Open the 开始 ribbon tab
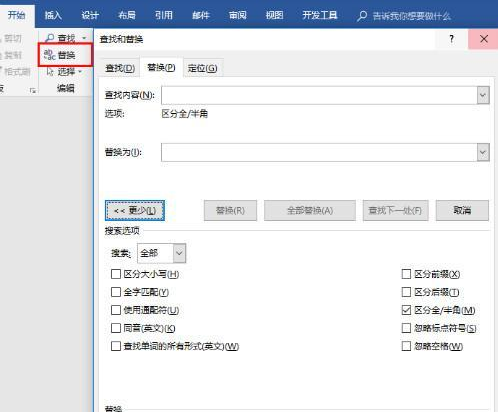Screen dimensions: 498x412 click(16, 15)
